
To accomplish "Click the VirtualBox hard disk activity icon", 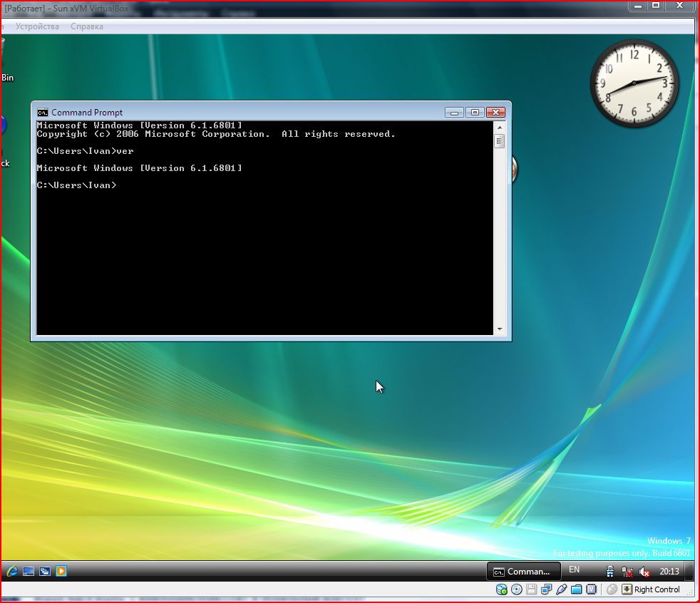I will (501, 589).
